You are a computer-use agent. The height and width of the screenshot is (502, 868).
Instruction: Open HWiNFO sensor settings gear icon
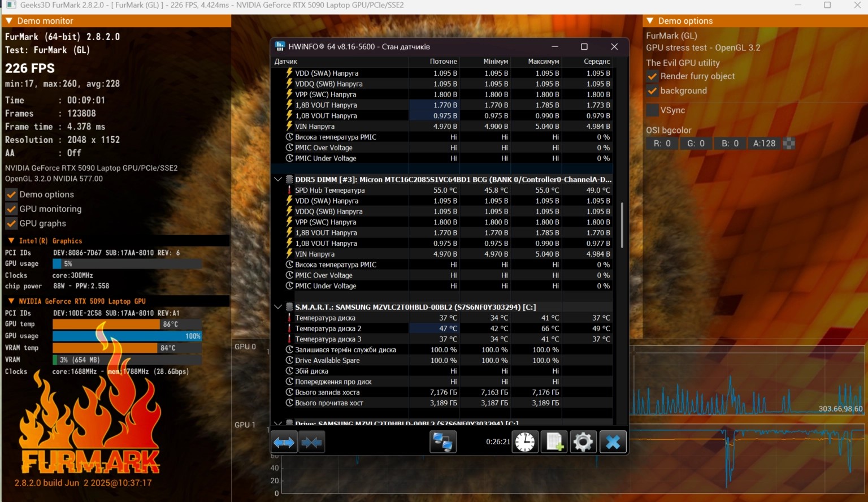point(583,442)
